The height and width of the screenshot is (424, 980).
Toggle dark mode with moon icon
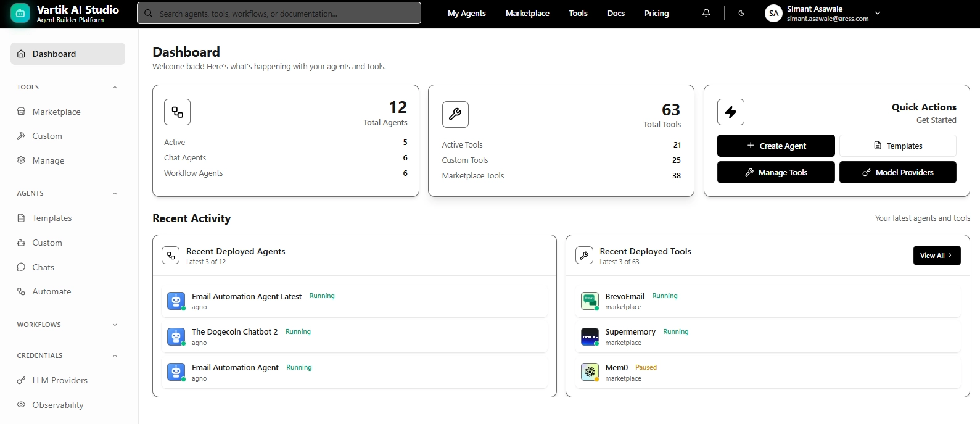pyautogui.click(x=741, y=13)
